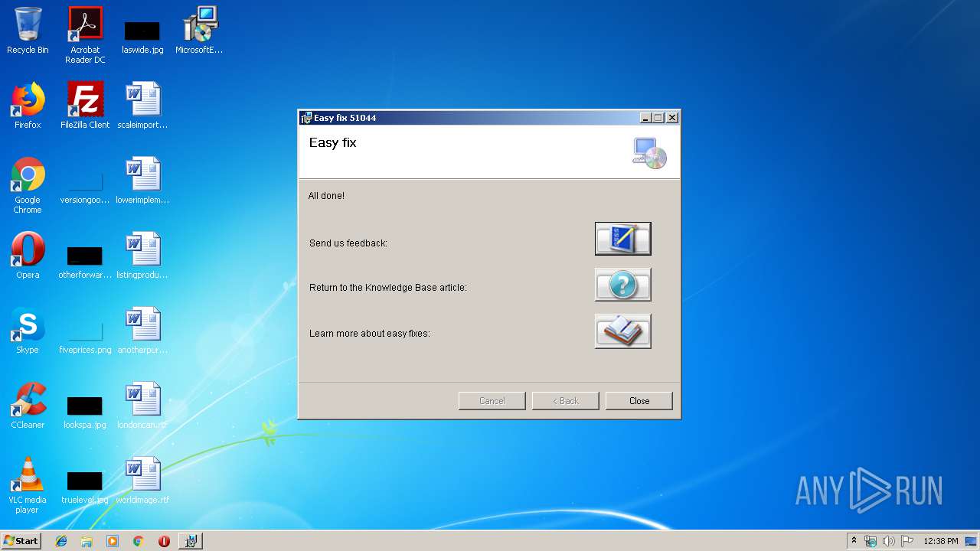
Task: Select the Skype desktop shortcut
Action: pos(28,331)
